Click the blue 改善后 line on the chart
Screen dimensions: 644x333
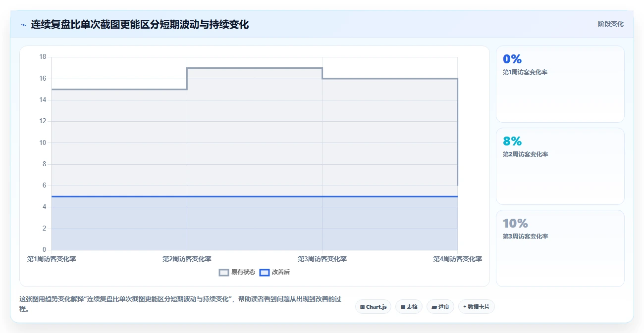[x=255, y=196]
